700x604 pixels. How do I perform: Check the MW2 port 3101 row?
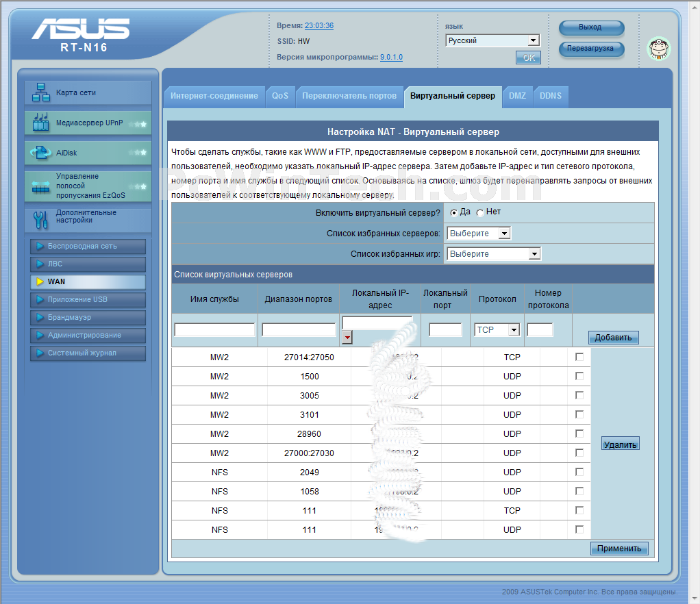click(579, 414)
